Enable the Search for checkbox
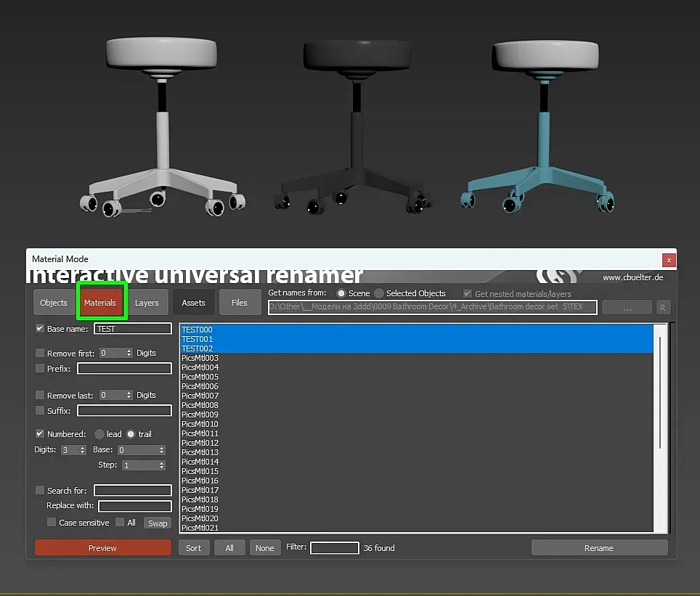 40,490
